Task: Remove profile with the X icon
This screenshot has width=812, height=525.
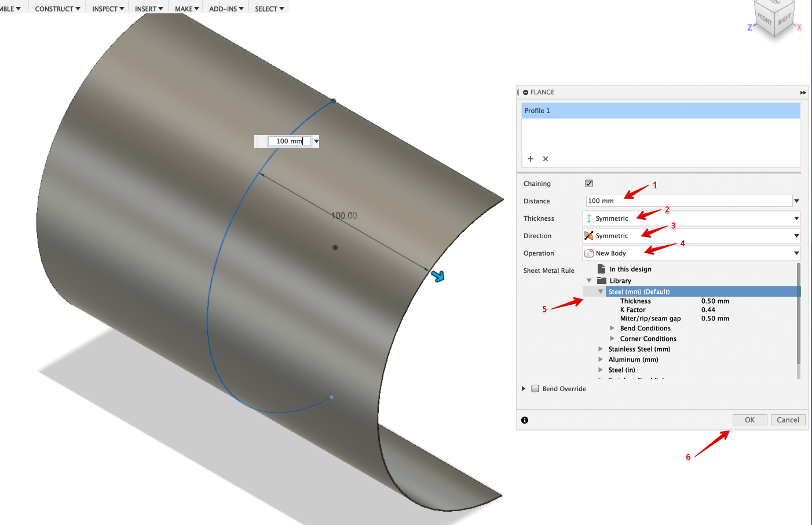Action: tap(546, 159)
